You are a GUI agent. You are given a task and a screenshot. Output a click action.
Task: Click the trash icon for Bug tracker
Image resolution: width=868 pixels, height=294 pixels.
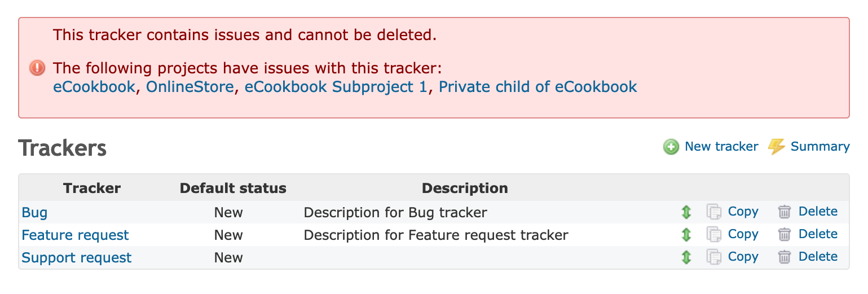point(784,212)
